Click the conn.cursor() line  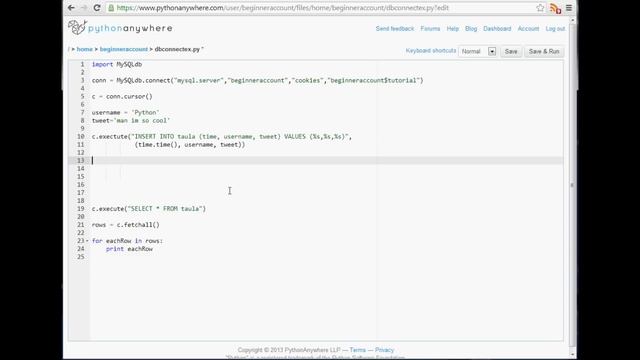click(122, 97)
